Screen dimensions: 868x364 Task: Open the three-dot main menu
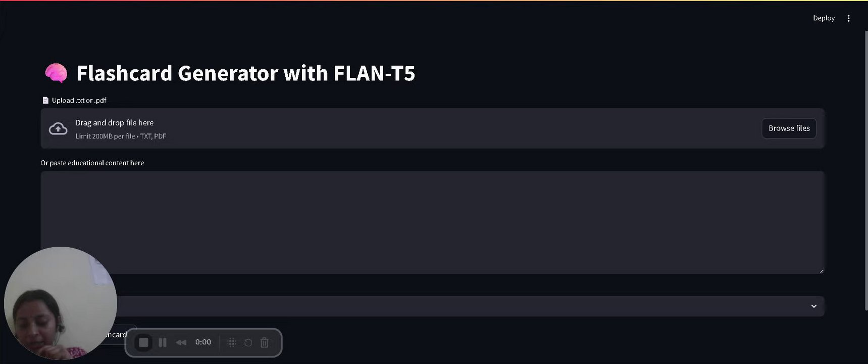(x=848, y=18)
